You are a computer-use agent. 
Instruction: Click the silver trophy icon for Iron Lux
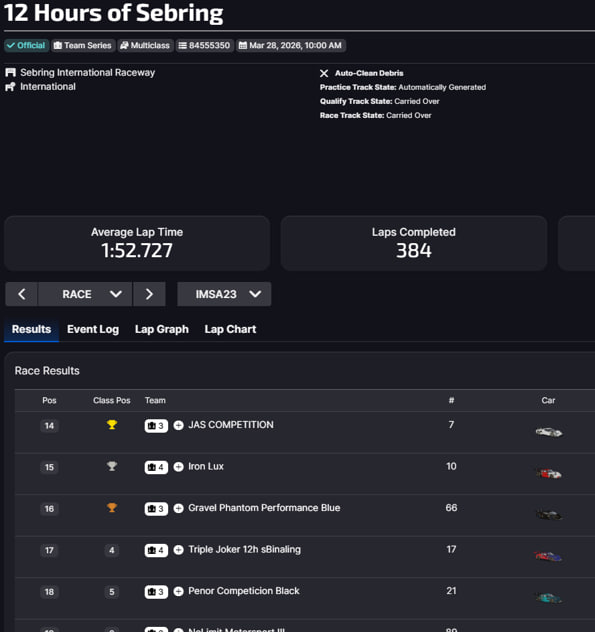coord(112,466)
